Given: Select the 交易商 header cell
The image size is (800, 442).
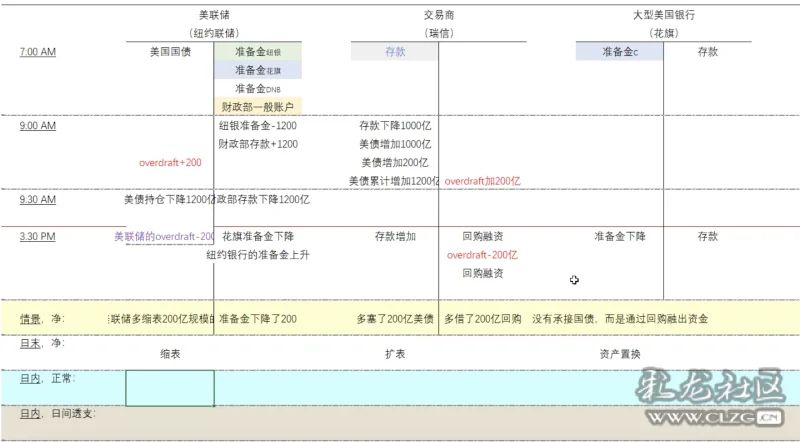Looking at the screenshot, I should pyautogui.click(x=439, y=15).
